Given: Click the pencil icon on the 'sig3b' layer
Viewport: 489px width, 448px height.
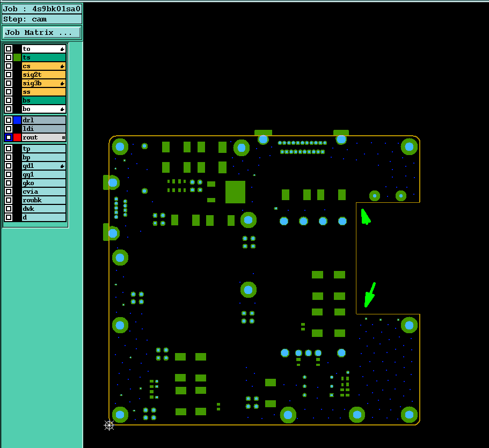Looking at the screenshot, I should (x=62, y=83).
